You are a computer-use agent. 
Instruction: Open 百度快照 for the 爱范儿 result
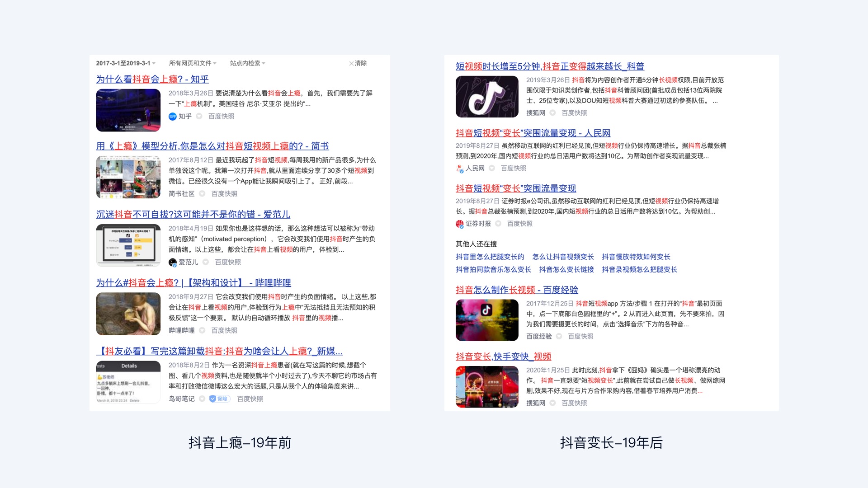(228, 262)
